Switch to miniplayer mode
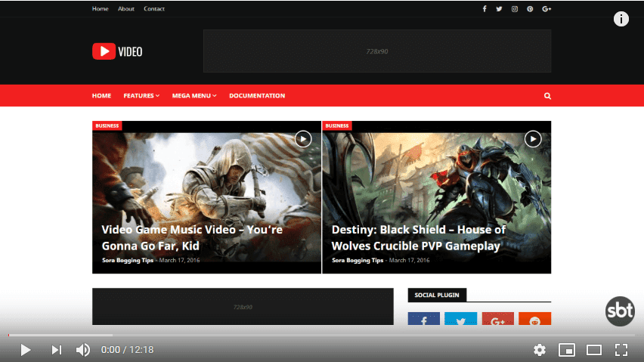The height and width of the screenshot is (362, 644). (x=567, y=350)
